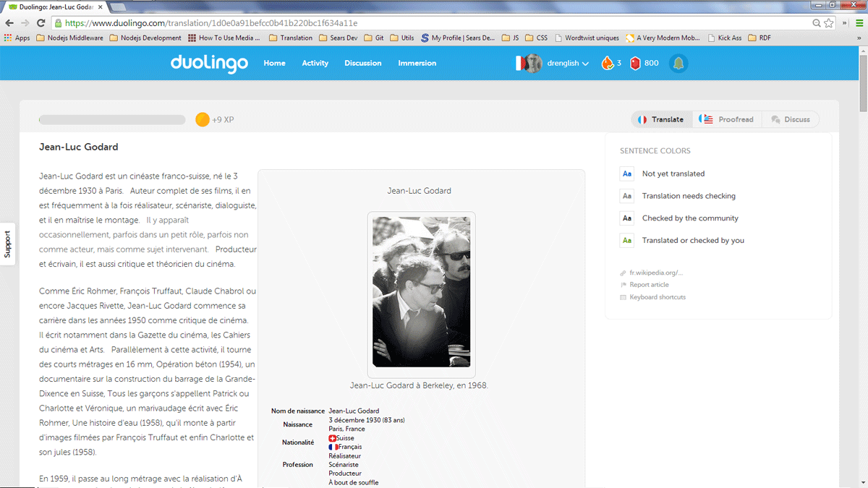Screen dimensions: 868x488
Task: Click the Jean-Luc Godard photo thumbnail
Action: tap(420, 292)
